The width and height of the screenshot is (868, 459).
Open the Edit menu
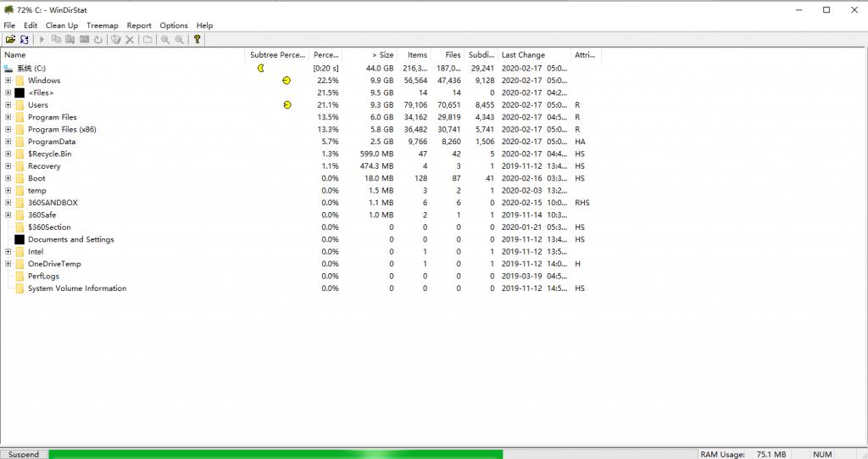pos(31,25)
